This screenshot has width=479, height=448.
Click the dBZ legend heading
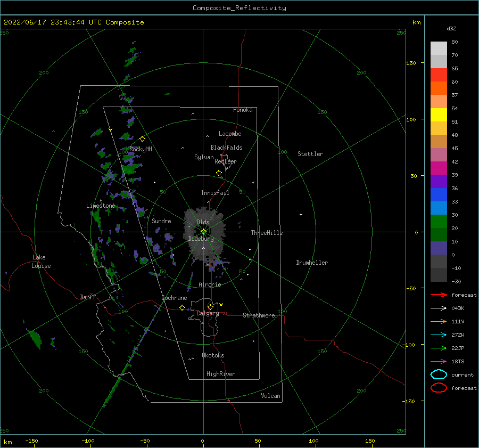[451, 28]
